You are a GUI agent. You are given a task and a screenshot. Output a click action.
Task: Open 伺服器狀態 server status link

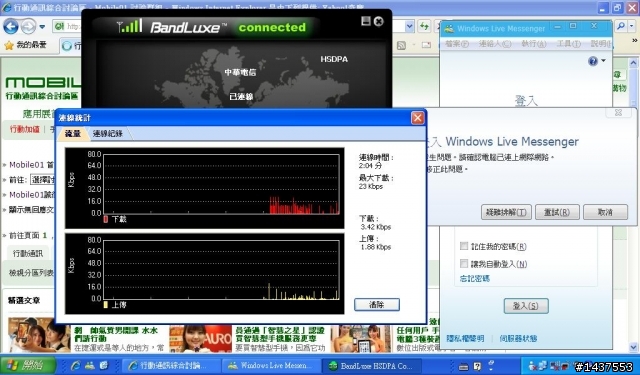pyautogui.click(x=518, y=338)
